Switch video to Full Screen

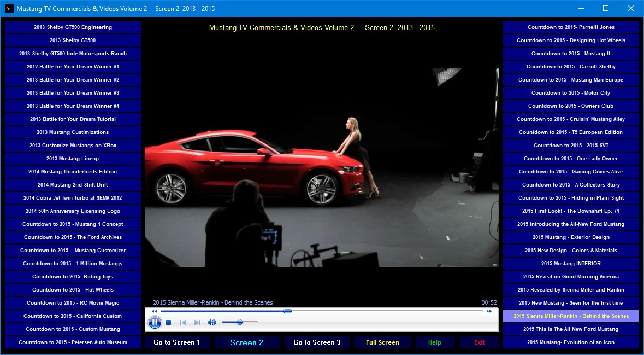coord(382,342)
